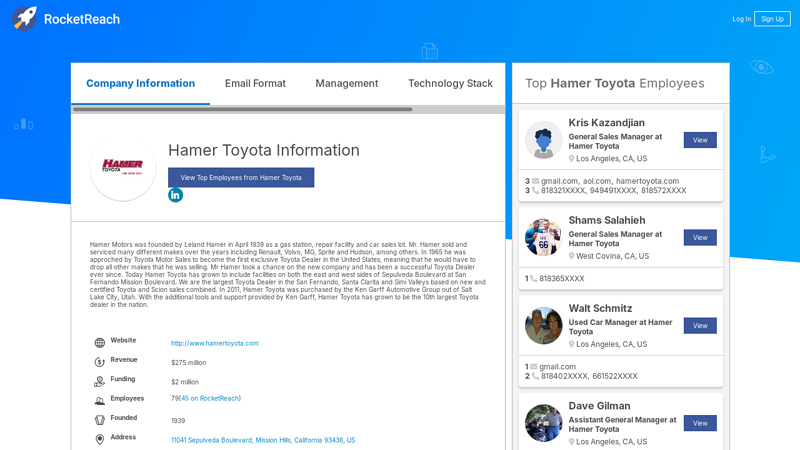Click the $275 million revenue value
Image resolution: width=800 pixels, height=450 pixels.
coord(189,363)
